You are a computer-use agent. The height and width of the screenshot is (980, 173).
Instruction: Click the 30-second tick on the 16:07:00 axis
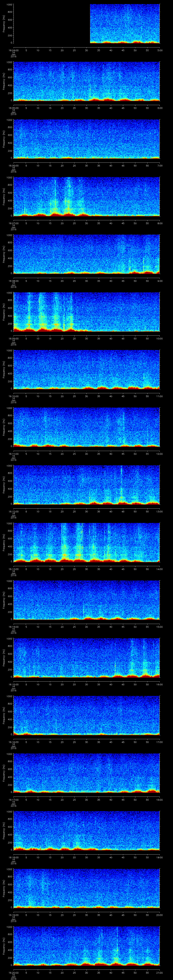tap(86, 223)
